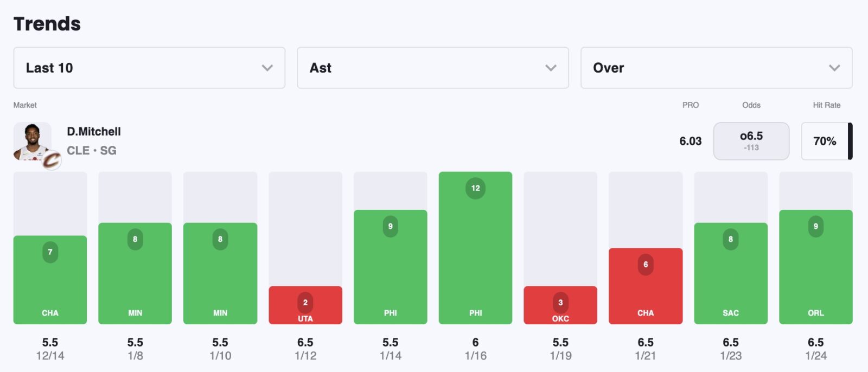Click the 8 badge on SAC bar
The height and width of the screenshot is (372, 868).
[730, 239]
